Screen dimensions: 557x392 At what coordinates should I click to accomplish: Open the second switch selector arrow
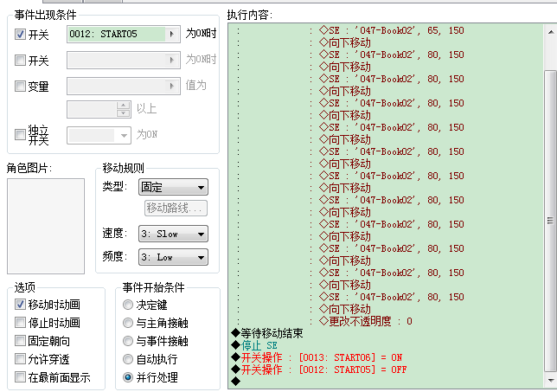[x=172, y=60]
